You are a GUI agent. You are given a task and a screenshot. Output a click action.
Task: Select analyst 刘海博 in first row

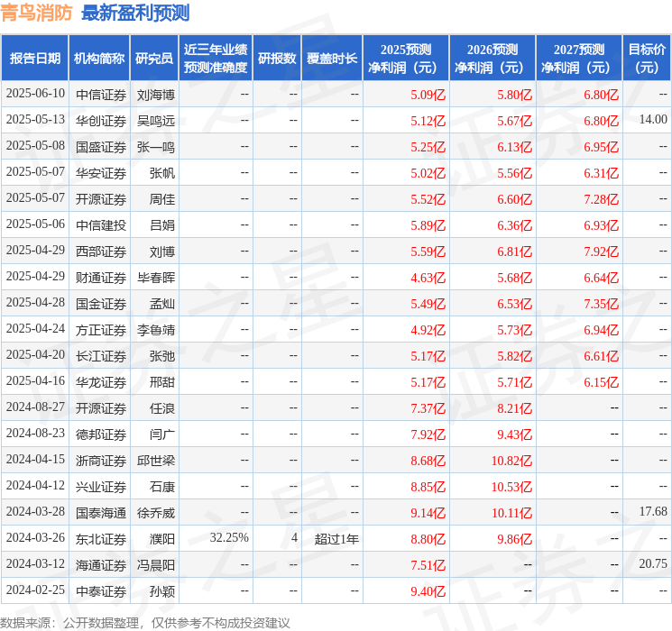coord(155,95)
